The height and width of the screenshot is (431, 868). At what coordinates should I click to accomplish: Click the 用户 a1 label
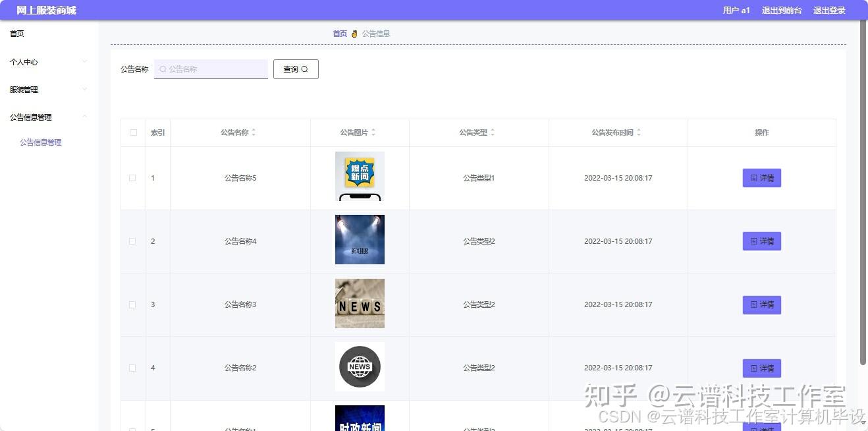(736, 11)
